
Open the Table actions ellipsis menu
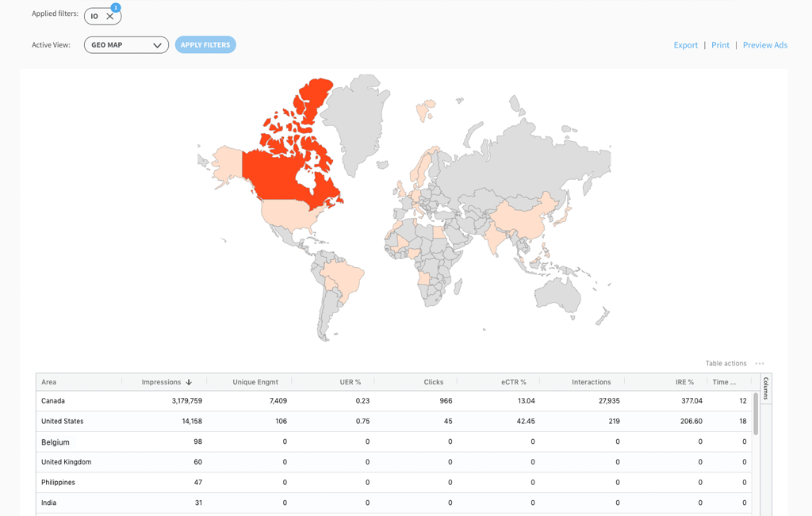click(760, 363)
